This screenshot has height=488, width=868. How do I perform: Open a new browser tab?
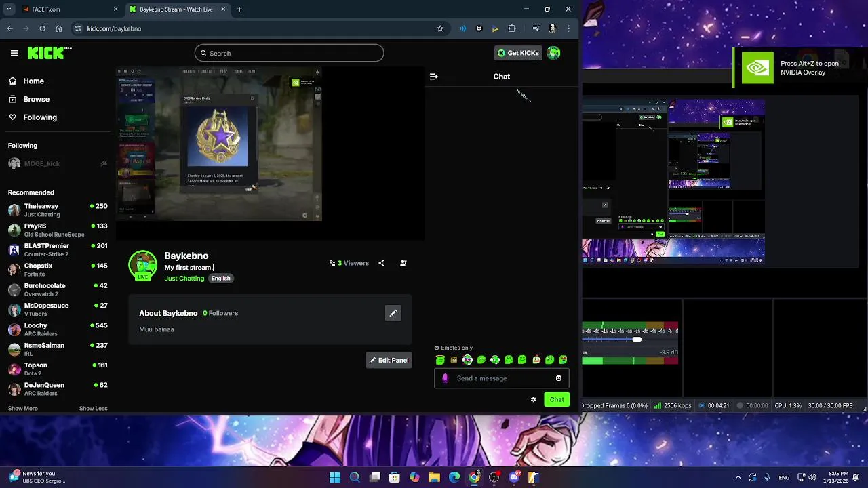pos(239,9)
